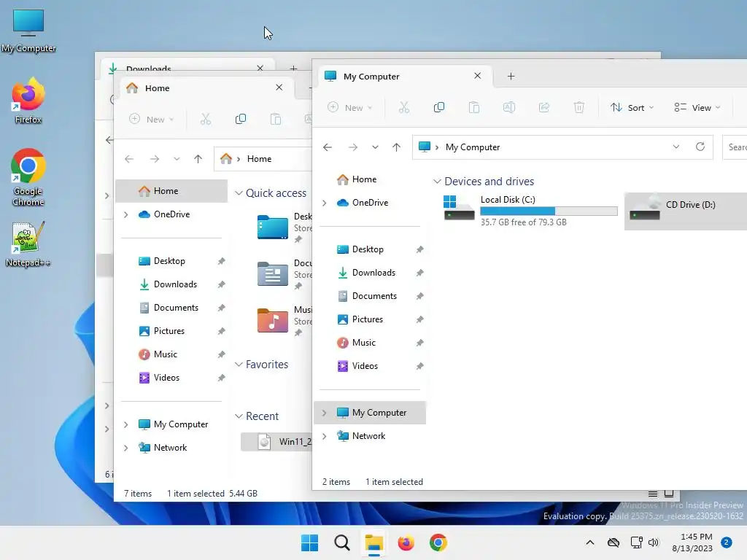This screenshot has width=747, height=560.
Task: Expand Network node in My Computer sidebar
Action: (x=325, y=436)
